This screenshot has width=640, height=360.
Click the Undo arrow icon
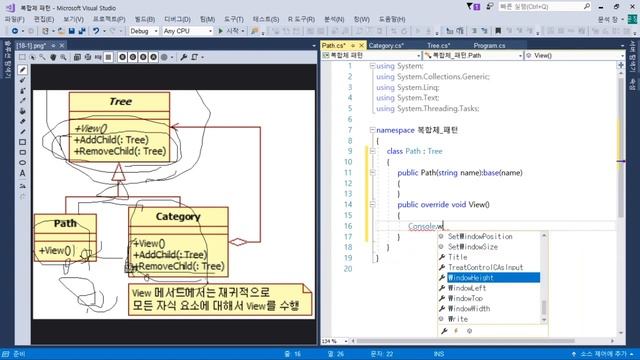click(x=96, y=31)
